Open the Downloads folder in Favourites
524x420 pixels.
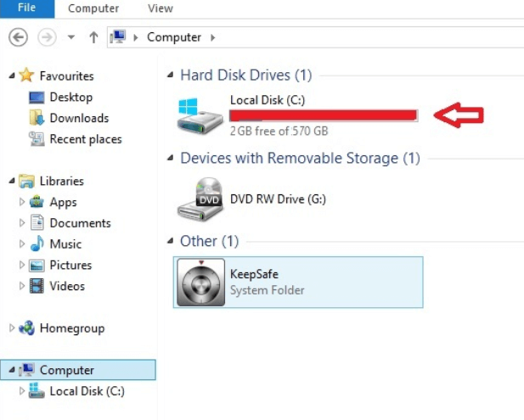pyautogui.click(x=79, y=118)
